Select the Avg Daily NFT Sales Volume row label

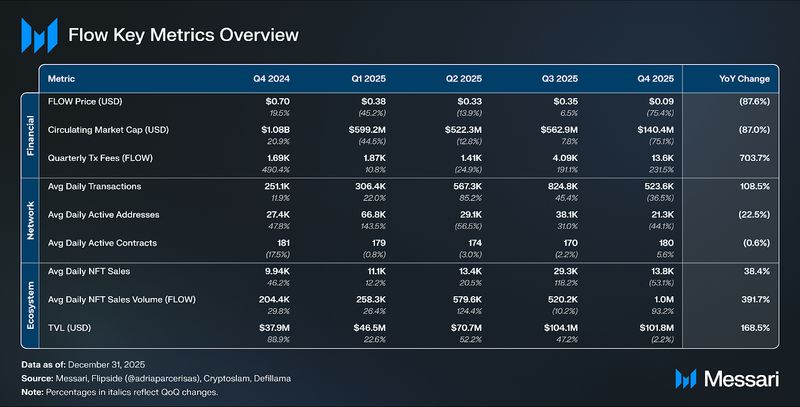point(123,297)
